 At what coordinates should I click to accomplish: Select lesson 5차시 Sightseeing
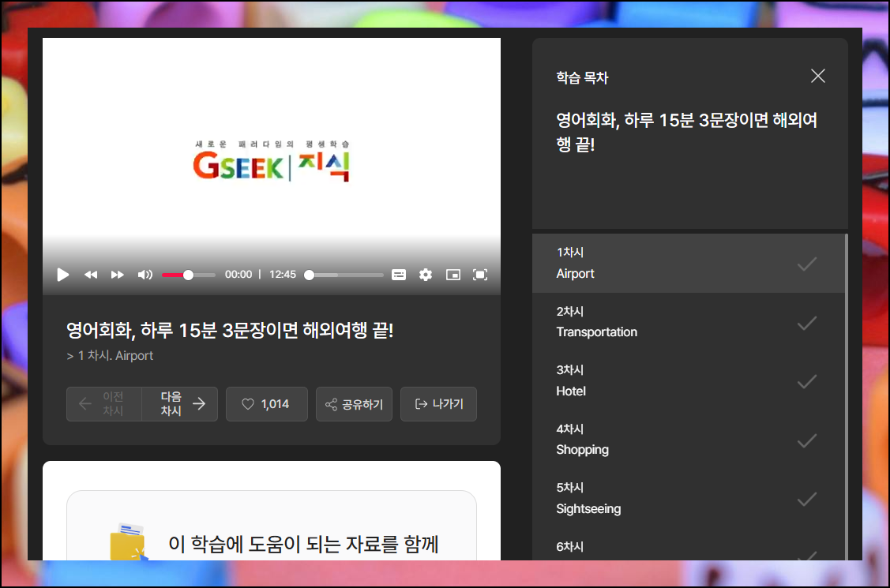coord(689,498)
